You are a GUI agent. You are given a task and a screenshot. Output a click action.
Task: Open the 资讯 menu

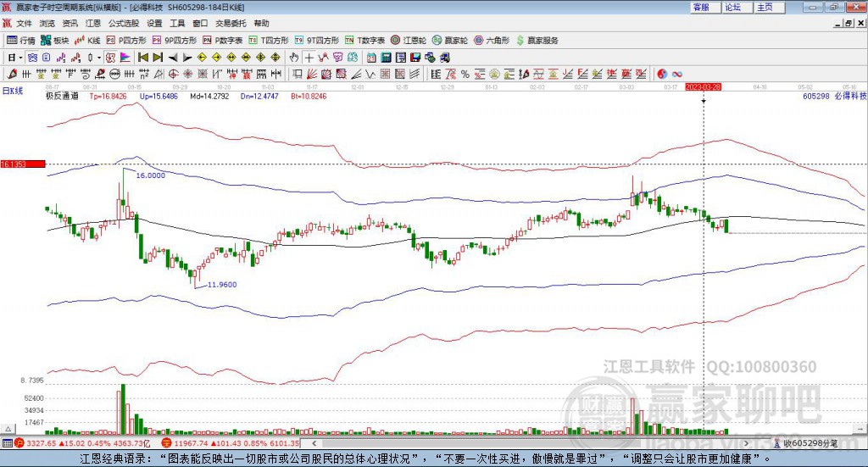click(x=70, y=23)
